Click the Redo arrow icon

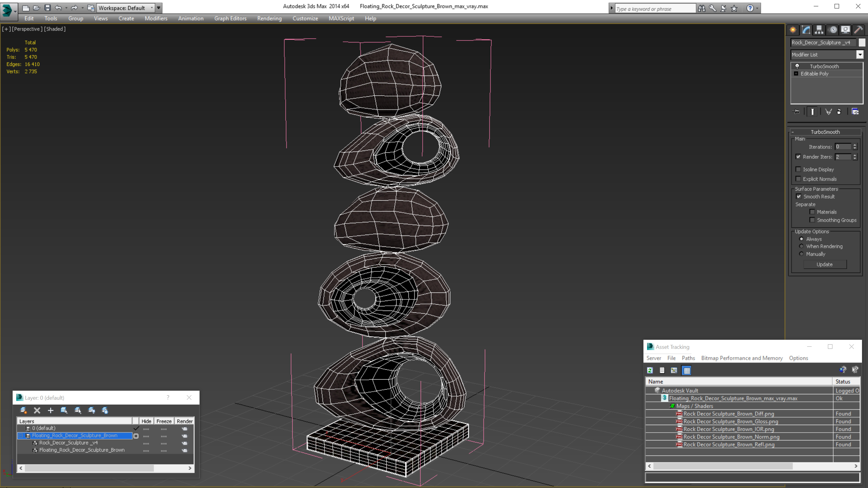74,8
